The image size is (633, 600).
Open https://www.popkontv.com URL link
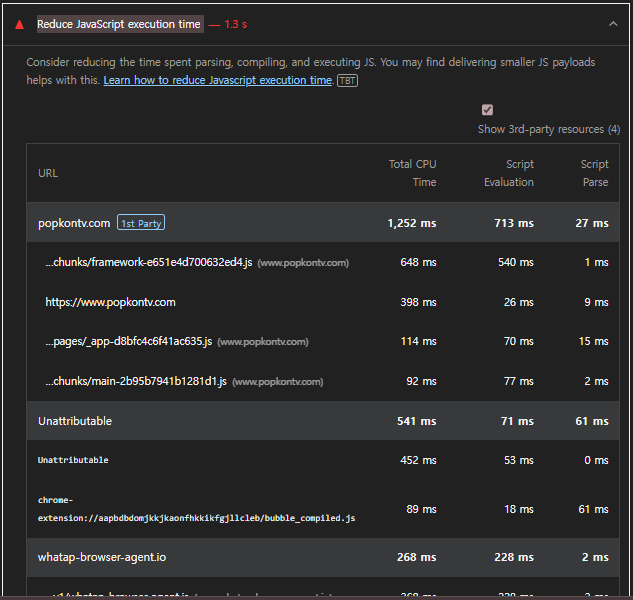(110, 302)
